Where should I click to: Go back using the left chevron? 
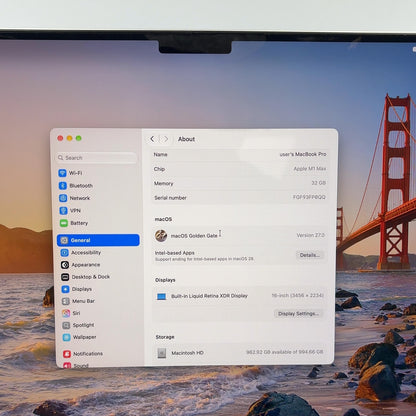pyautogui.click(x=152, y=139)
